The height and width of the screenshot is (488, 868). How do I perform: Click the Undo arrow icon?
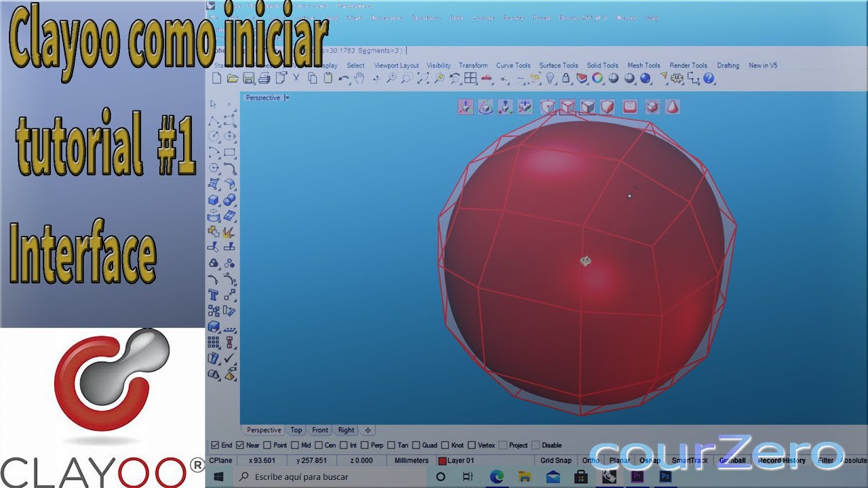(x=344, y=79)
